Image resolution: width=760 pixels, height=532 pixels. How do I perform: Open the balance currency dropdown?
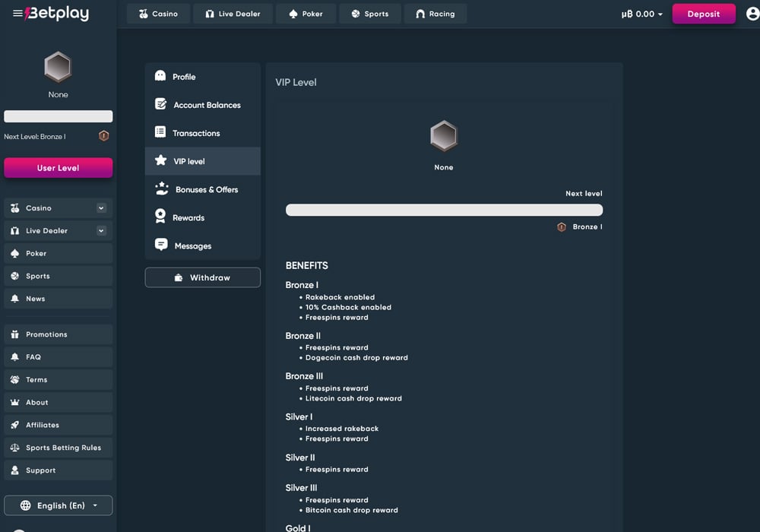[x=642, y=14]
